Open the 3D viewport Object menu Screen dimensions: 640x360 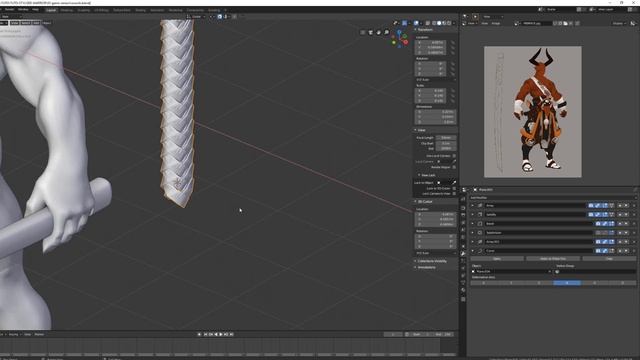point(47,23)
